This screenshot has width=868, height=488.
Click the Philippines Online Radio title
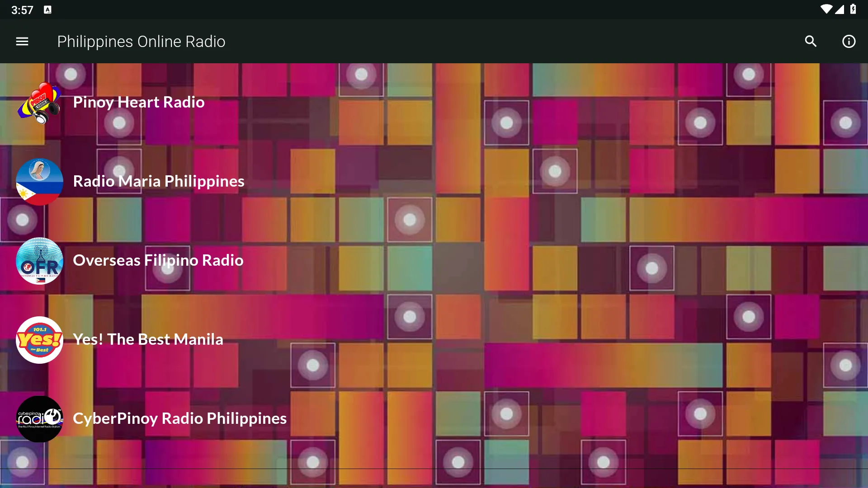141,42
